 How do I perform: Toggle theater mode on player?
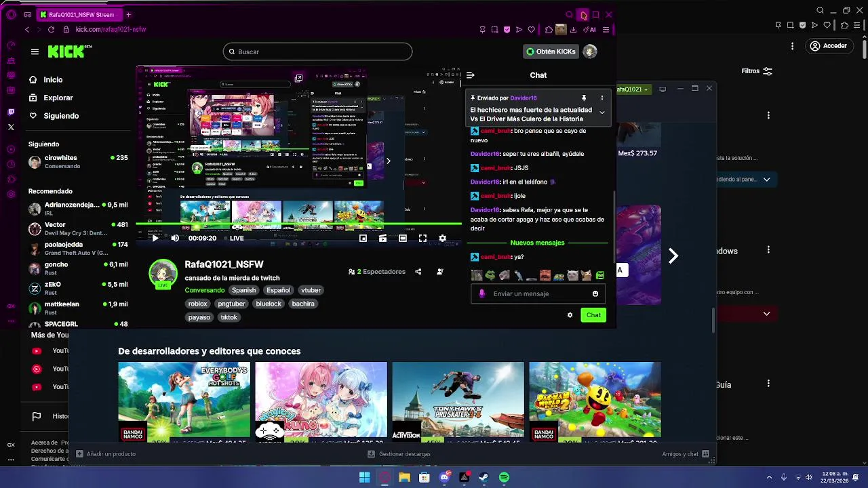tap(403, 238)
